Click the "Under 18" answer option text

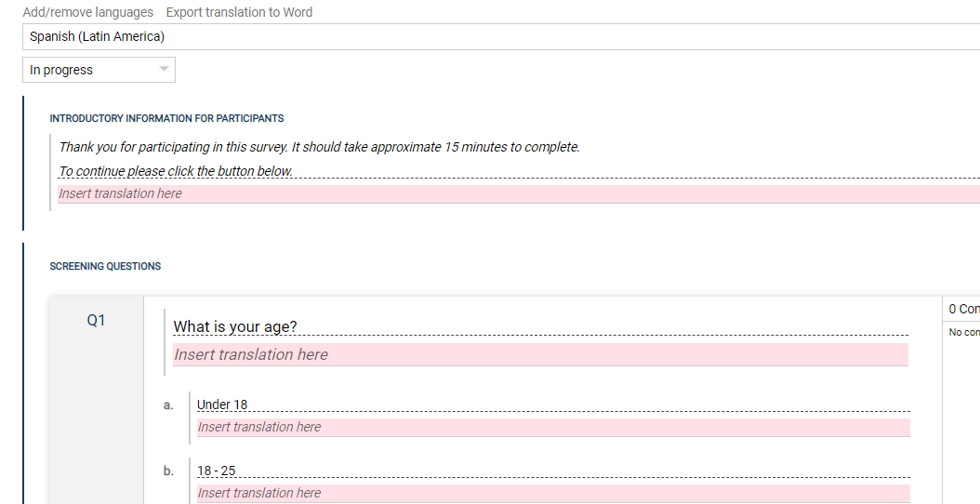pos(222,405)
